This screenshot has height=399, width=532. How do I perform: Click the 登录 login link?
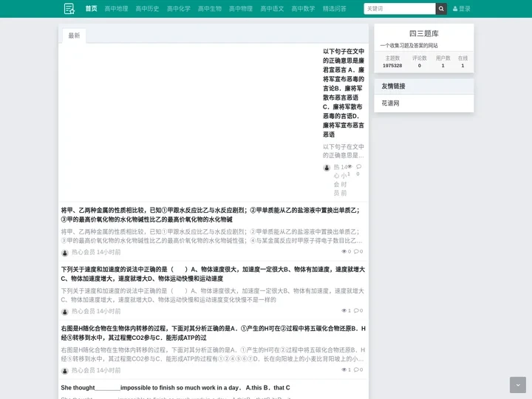tap(461, 9)
